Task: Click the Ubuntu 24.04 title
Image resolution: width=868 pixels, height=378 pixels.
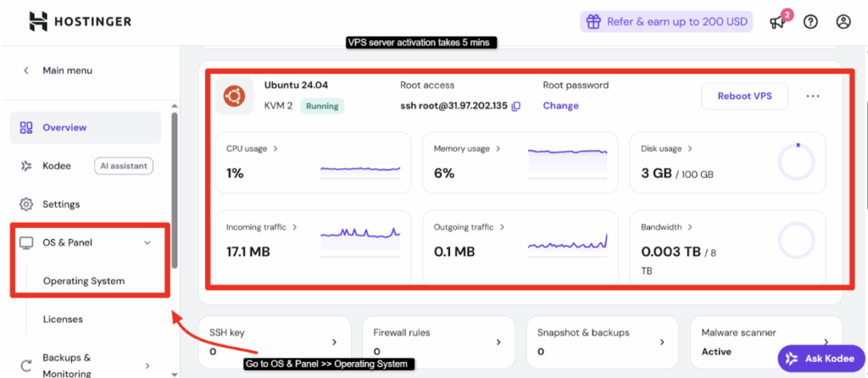Action: pos(294,86)
